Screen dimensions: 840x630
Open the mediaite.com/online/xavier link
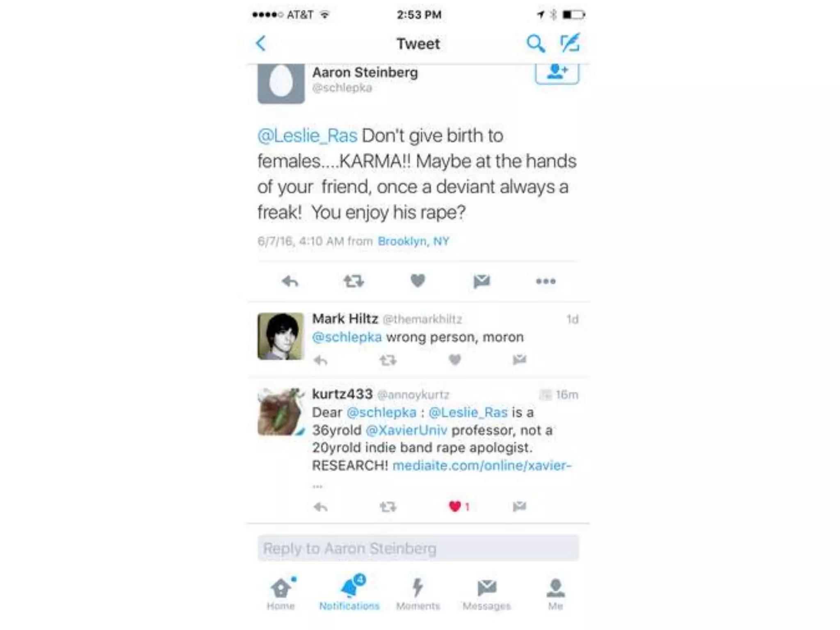[x=482, y=466]
